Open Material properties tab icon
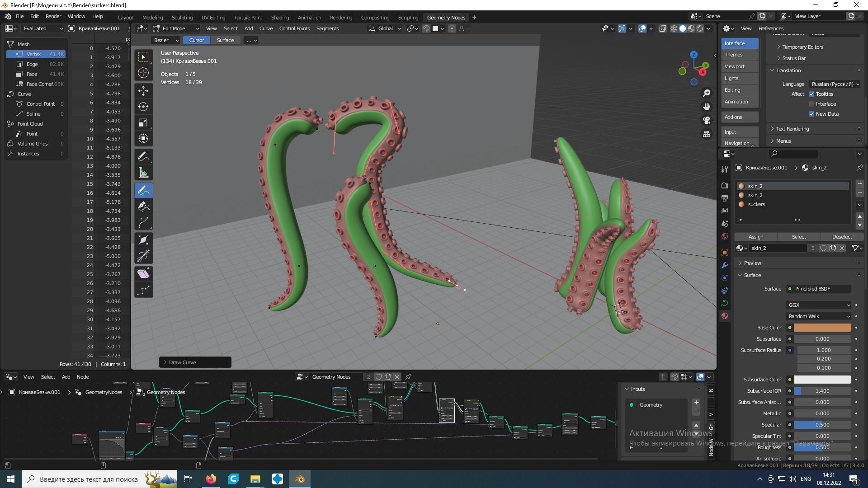Image resolution: width=868 pixels, height=488 pixels. coord(725,316)
